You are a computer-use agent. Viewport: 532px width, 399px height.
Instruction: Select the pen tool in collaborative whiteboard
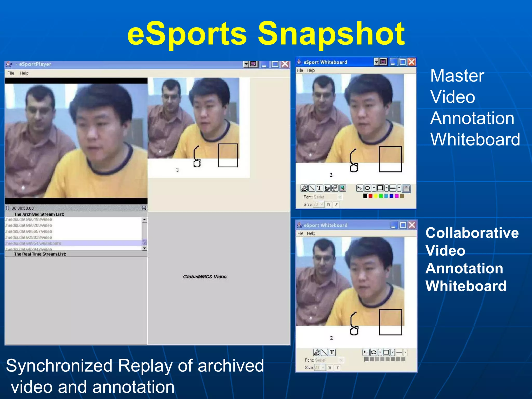(x=317, y=353)
